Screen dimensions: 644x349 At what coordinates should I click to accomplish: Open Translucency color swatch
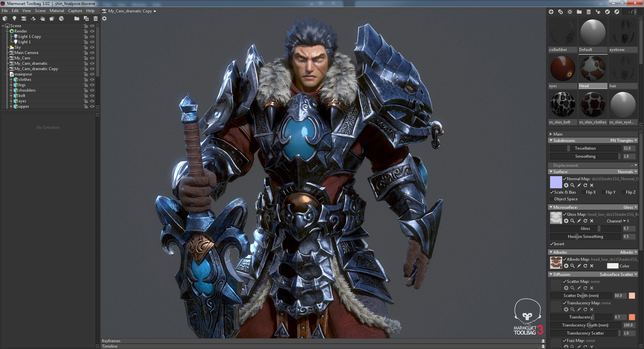pos(632,317)
